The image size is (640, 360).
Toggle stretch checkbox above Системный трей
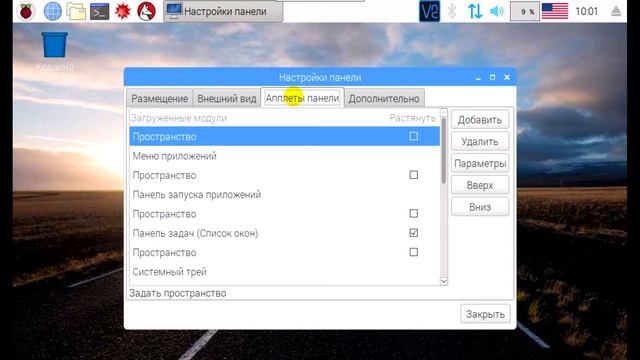click(x=413, y=252)
